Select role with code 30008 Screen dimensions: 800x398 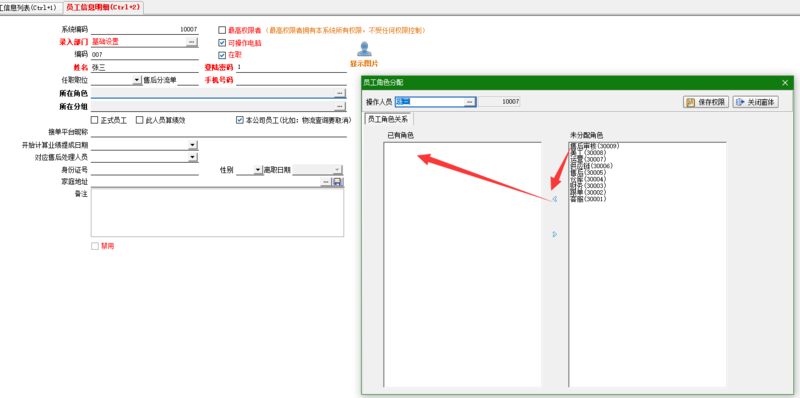pos(588,153)
